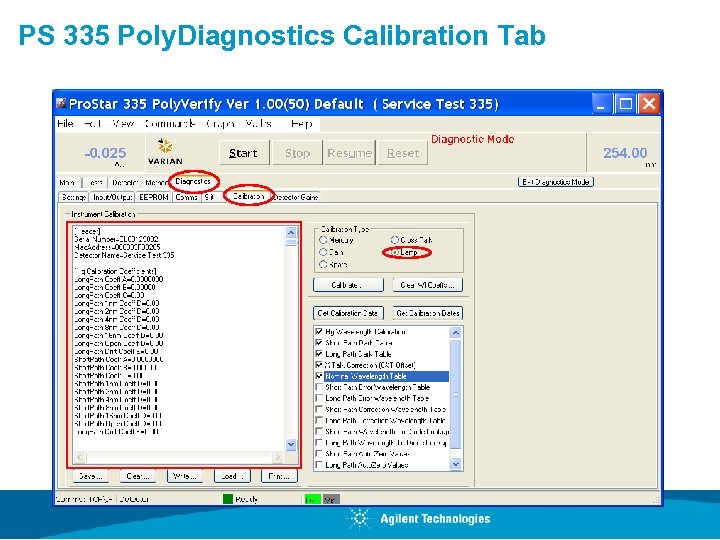
Task: Click Set Calibration Date button
Action: (x=348, y=313)
